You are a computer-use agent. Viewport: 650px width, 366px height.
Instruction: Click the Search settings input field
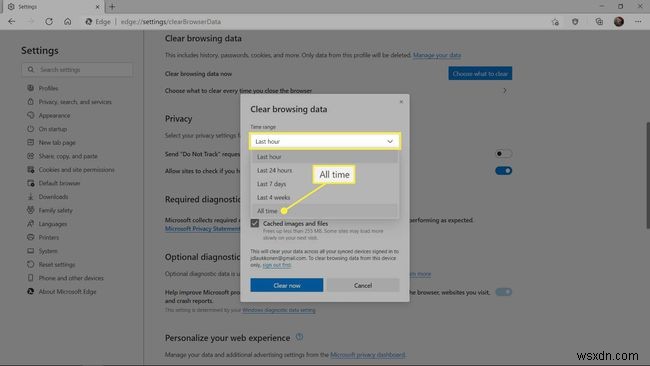[x=78, y=70]
